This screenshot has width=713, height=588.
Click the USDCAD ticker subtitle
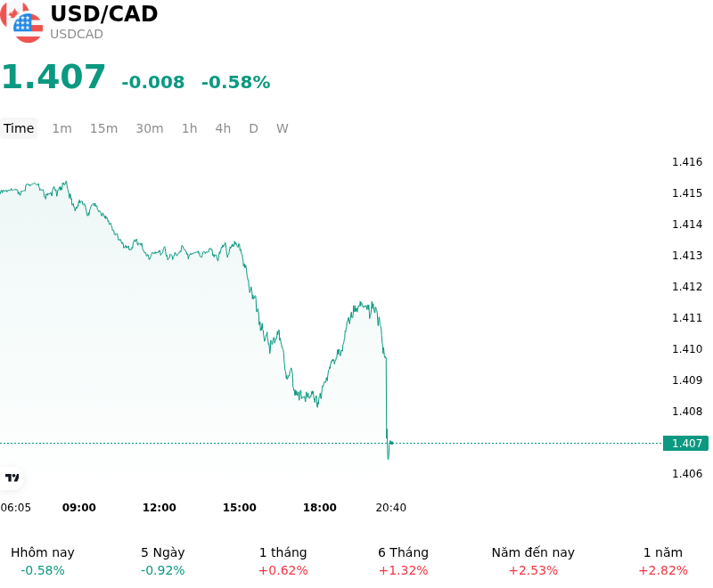(77, 34)
